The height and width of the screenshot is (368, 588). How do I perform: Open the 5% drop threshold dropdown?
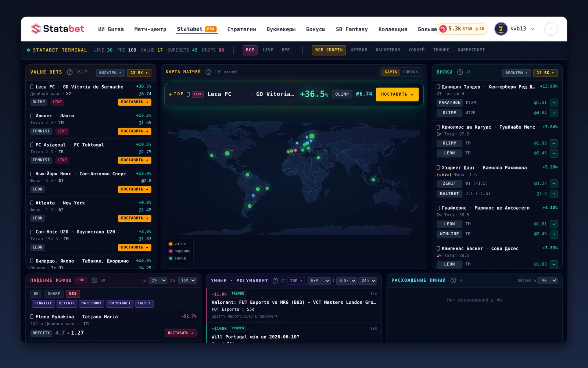click(158, 281)
